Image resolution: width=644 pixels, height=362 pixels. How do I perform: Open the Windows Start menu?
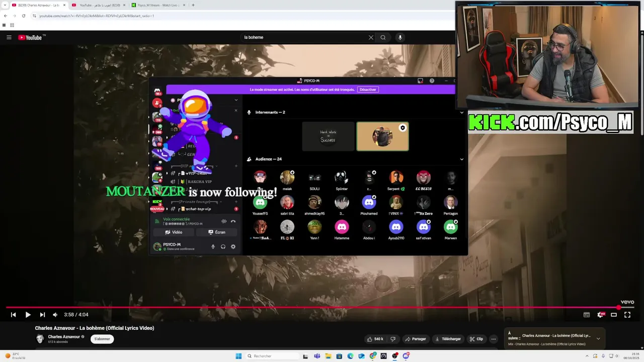pyautogui.click(x=238, y=356)
